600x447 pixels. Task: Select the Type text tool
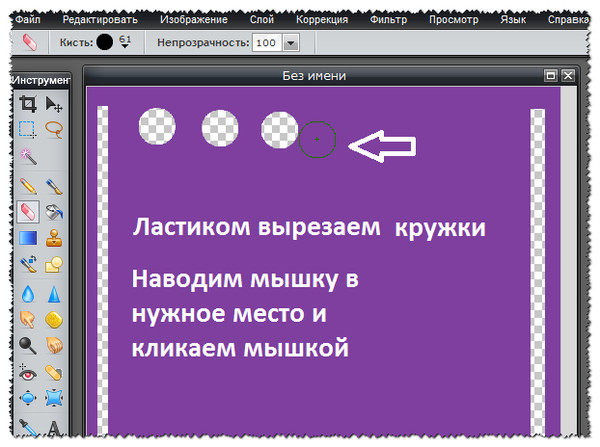pyautogui.click(x=54, y=427)
